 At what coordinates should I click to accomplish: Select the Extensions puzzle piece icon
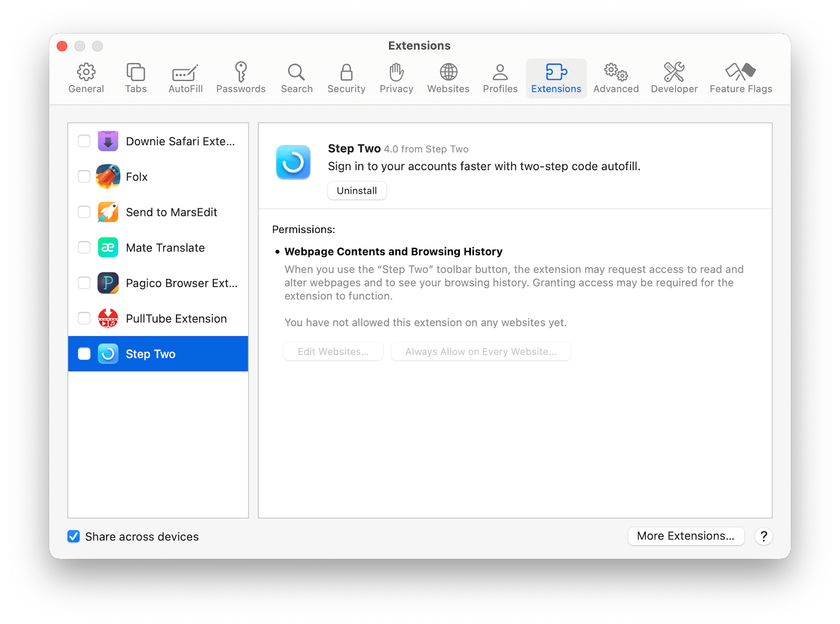(x=556, y=71)
